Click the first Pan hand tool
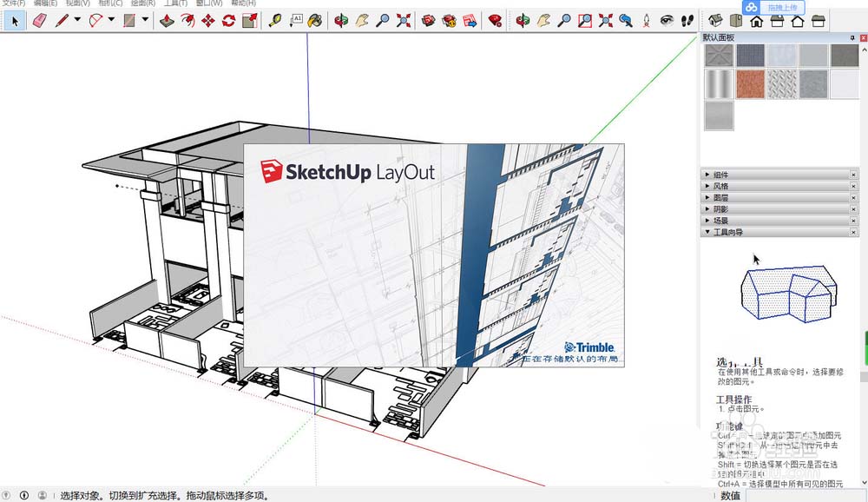 (x=362, y=21)
